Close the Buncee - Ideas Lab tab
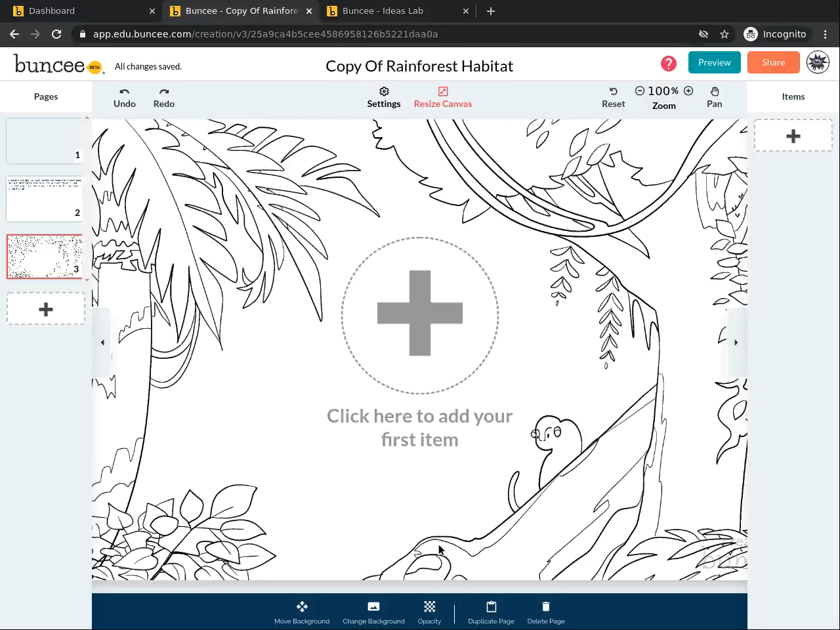The height and width of the screenshot is (630, 840). pyautogui.click(x=466, y=11)
